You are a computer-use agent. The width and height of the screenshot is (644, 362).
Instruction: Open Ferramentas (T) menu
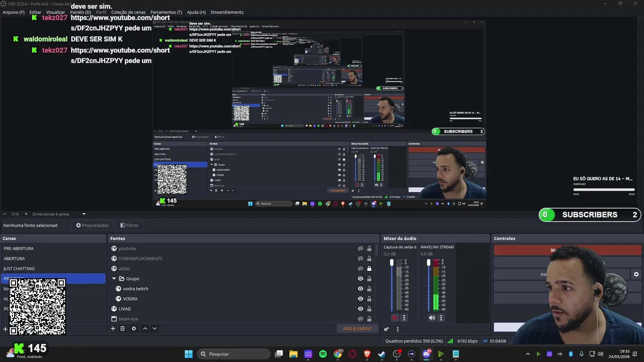[167, 12]
